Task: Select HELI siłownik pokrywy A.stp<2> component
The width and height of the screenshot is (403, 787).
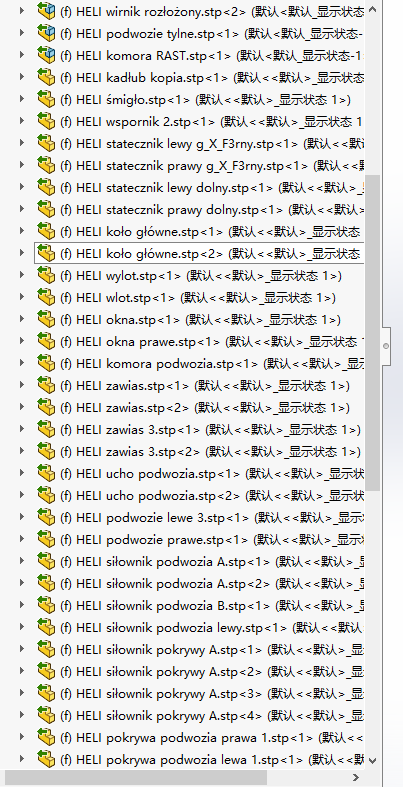Action: (212, 672)
